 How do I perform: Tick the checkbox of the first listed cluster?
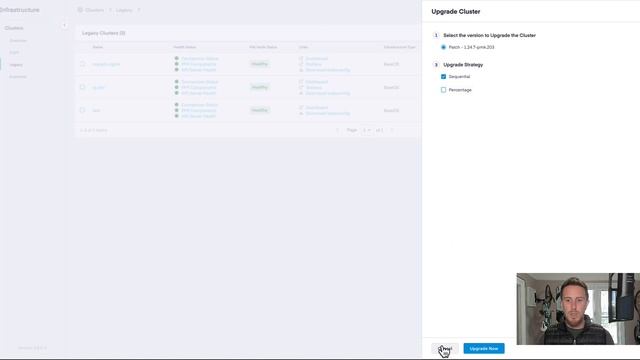(x=82, y=64)
